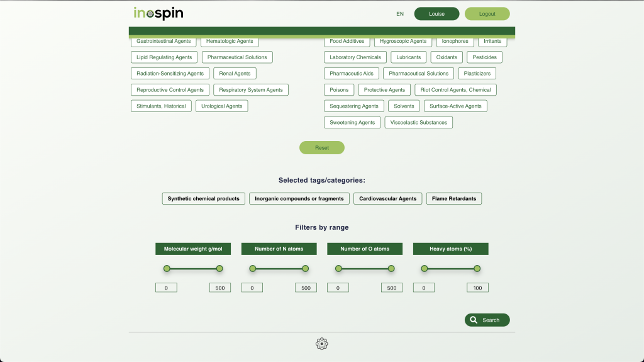This screenshot has width=644, height=362.
Task: Toggle the Plasticizers tag
Action: pos(477,73)
